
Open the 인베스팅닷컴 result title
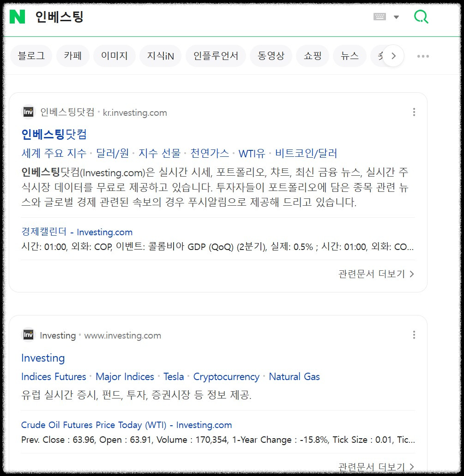[x=54, y=134]
